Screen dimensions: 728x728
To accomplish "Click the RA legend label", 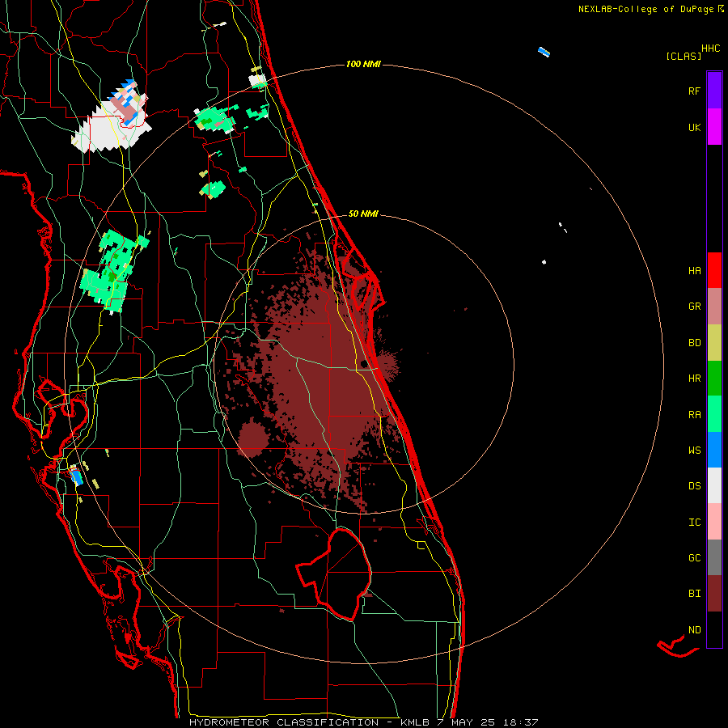I will click(695, 415).
